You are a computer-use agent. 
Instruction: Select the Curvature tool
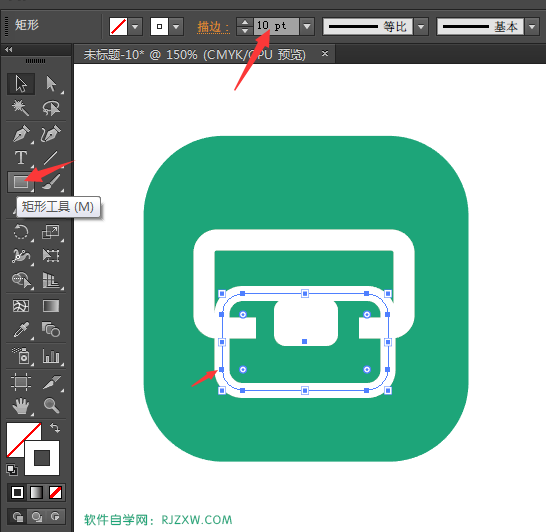point(51,134)
